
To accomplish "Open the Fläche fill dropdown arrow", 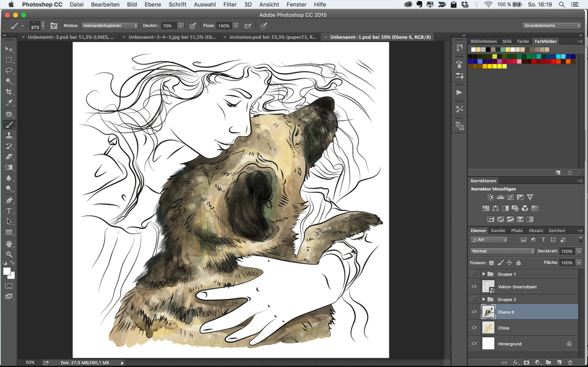I will point(579,263).
